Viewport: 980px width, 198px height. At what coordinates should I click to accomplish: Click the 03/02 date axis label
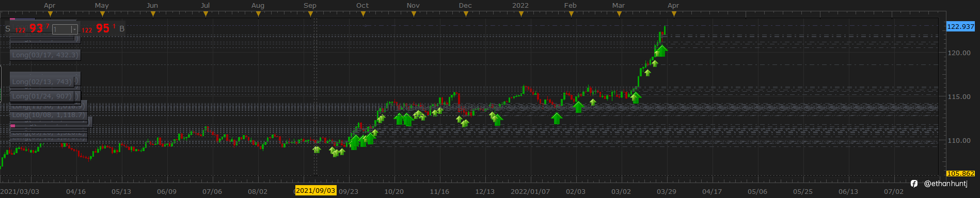click(621, 191)
